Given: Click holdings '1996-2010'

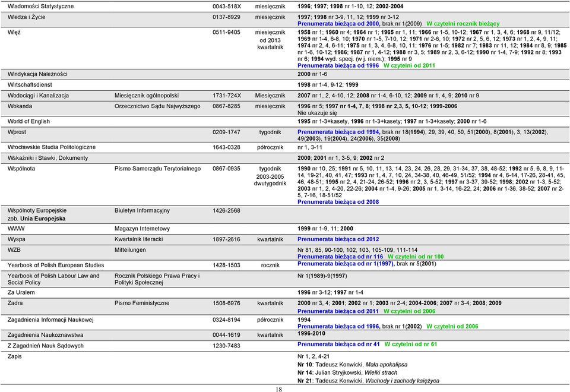Looking at the screenshot, I should click(x=311, y=333).
